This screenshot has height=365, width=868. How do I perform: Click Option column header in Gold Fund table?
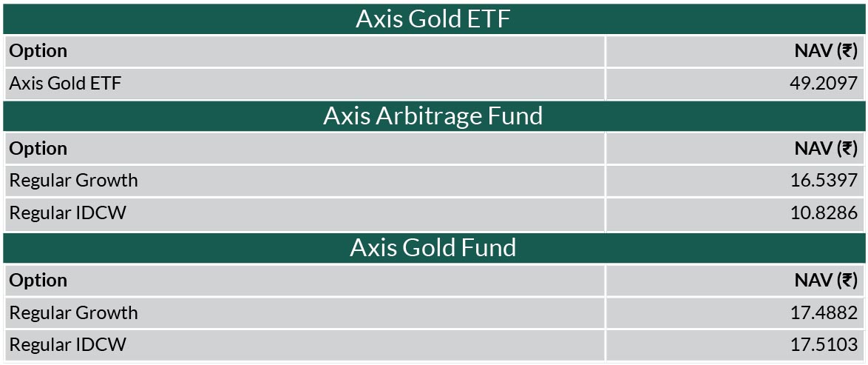pyautogui.click(x=38, y=280)
